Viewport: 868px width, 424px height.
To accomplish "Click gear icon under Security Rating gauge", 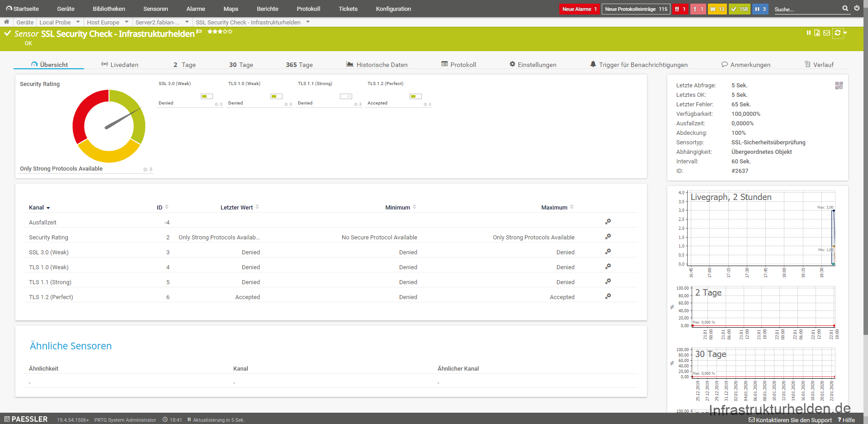I will click(x=145, y=170).
